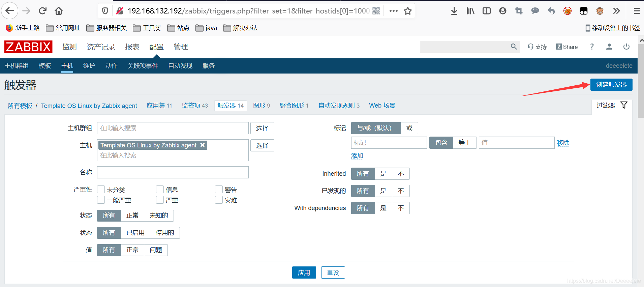Image resolution: width=644 pixels, height=287 pixels.
Task: Click the 应用 apply button
Action: (304, 272)
